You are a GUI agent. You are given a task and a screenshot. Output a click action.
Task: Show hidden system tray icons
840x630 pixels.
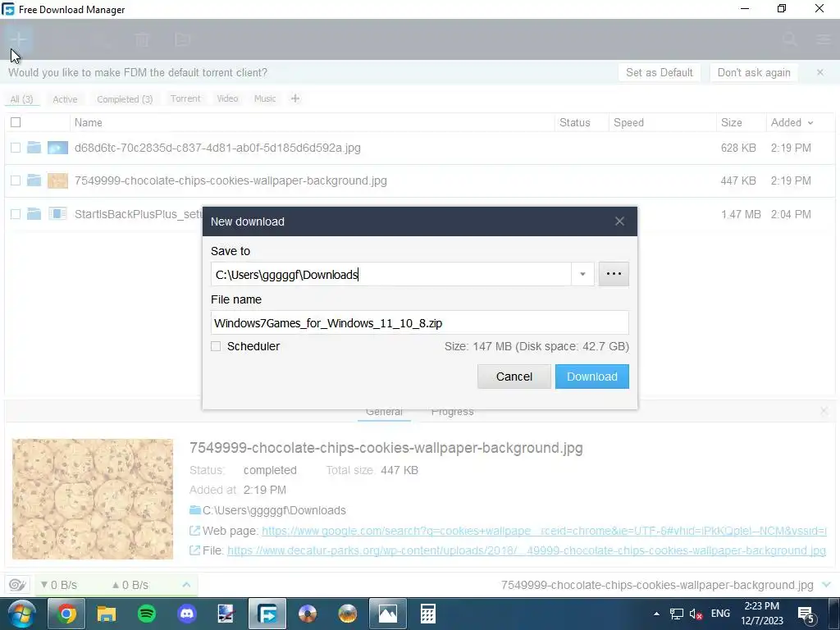[656, 614]
